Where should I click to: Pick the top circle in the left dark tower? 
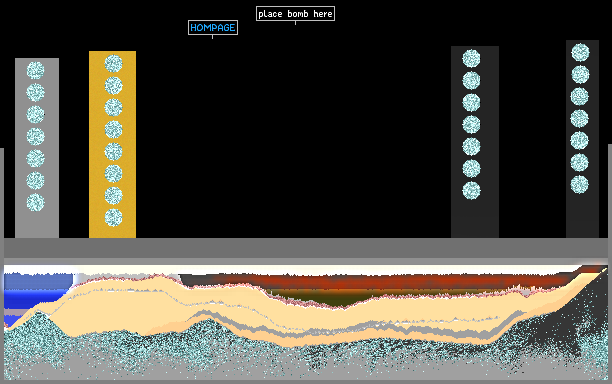click(471, 59)
